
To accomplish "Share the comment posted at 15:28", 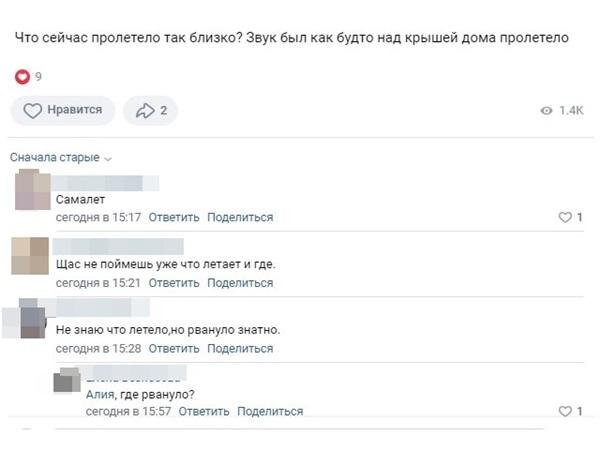I will pyautogui.click(x=240, y=349).
